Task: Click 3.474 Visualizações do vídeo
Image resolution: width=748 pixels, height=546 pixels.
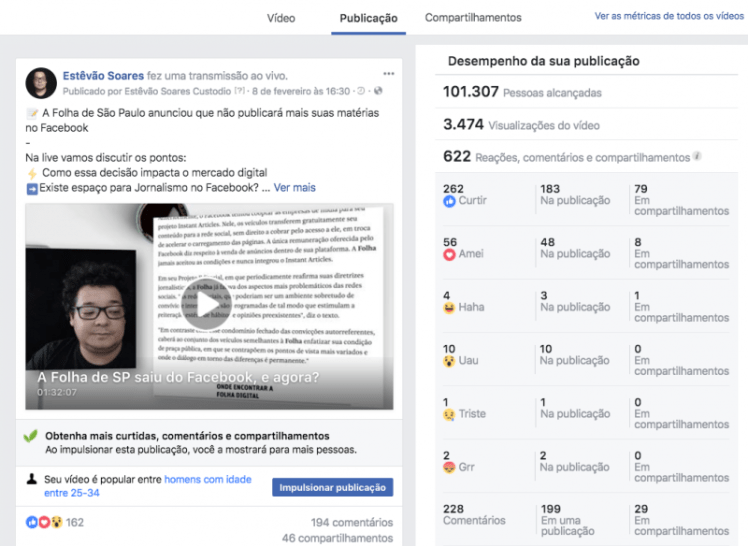Action: click(x=521, y=124)
